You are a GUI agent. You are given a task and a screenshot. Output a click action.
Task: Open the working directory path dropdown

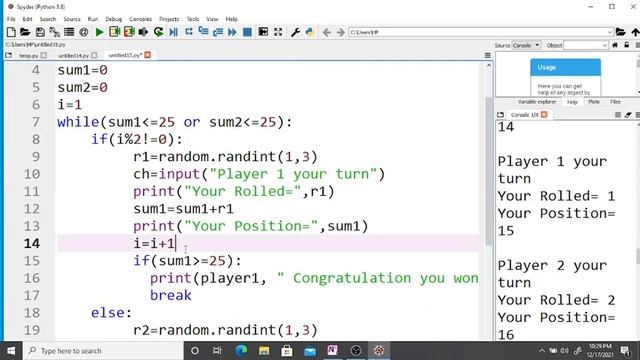point(609,32)
